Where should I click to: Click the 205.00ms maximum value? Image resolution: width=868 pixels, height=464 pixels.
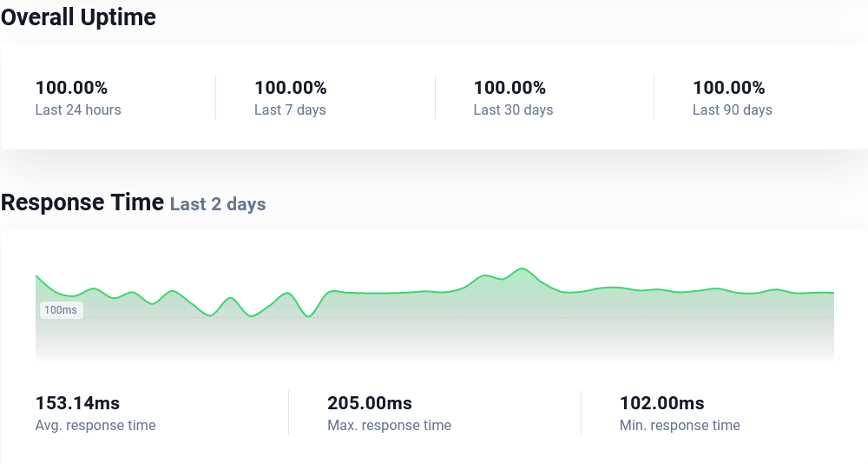pyautogui.click(x=369, y=403)
